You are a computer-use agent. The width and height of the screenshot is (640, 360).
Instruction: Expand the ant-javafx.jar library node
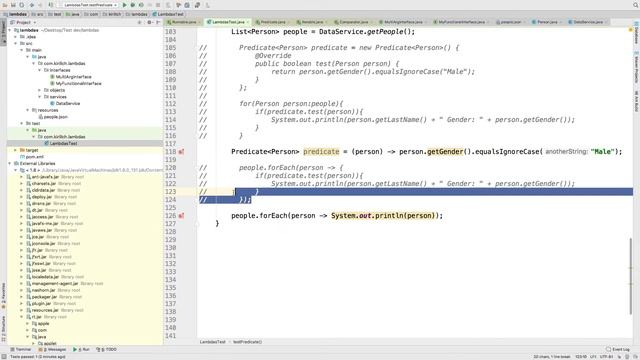22,177
